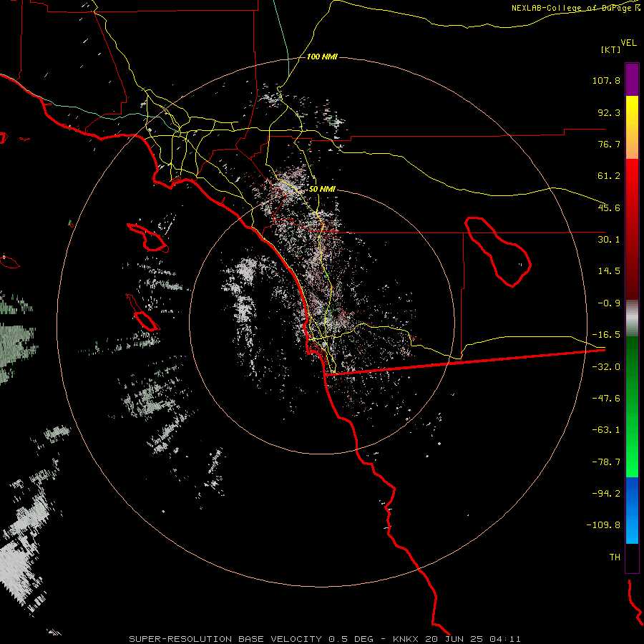Click the -32.0 velocity scale value
The height and width of the screenshot is (644, 644).
pyautogui.click(x=606, y=367)
